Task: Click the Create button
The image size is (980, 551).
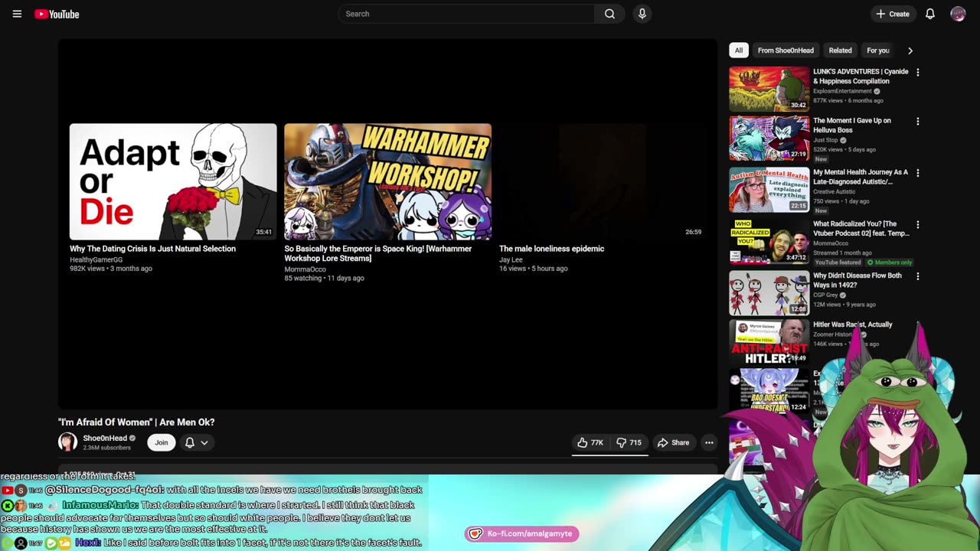Action: (x=893, y=14)
